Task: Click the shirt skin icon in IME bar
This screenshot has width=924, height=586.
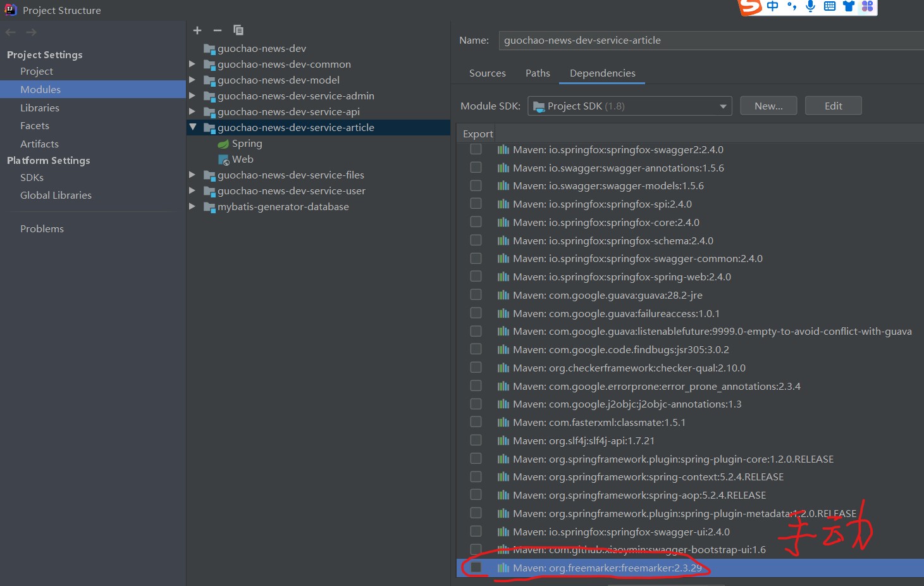Action: (x=849, y=6)
